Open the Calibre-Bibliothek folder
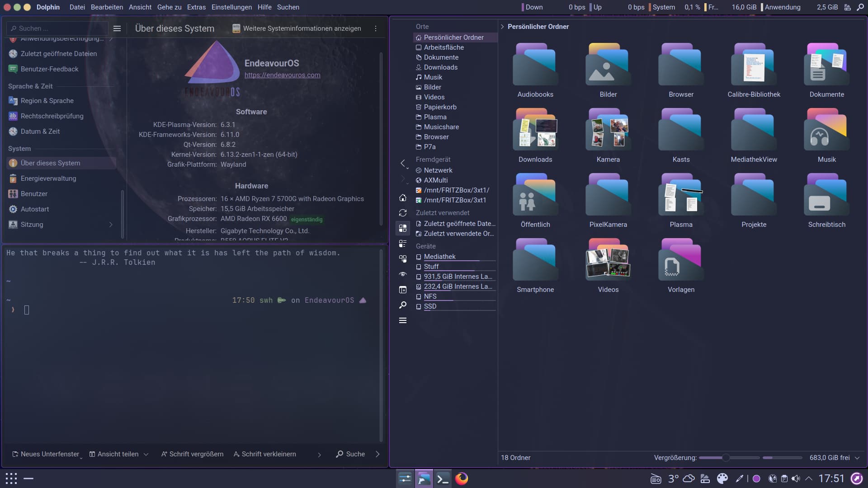 pyautogui.click(x=754, y=70)
